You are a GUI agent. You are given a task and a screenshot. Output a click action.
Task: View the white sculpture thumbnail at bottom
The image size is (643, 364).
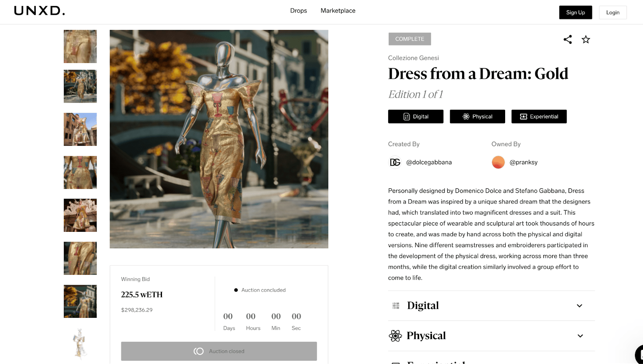(80, 344)
